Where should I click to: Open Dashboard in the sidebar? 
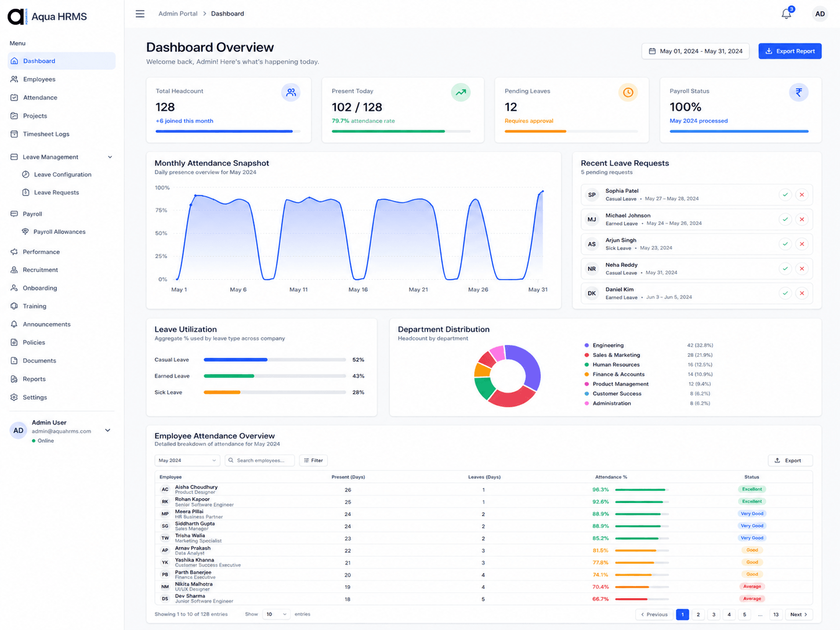pos(61,61)
